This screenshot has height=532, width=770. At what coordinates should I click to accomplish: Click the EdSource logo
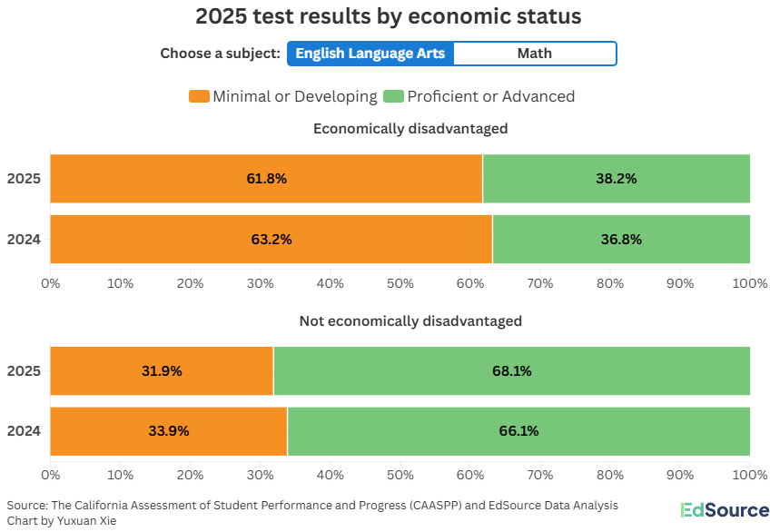[x=725, y=510]
